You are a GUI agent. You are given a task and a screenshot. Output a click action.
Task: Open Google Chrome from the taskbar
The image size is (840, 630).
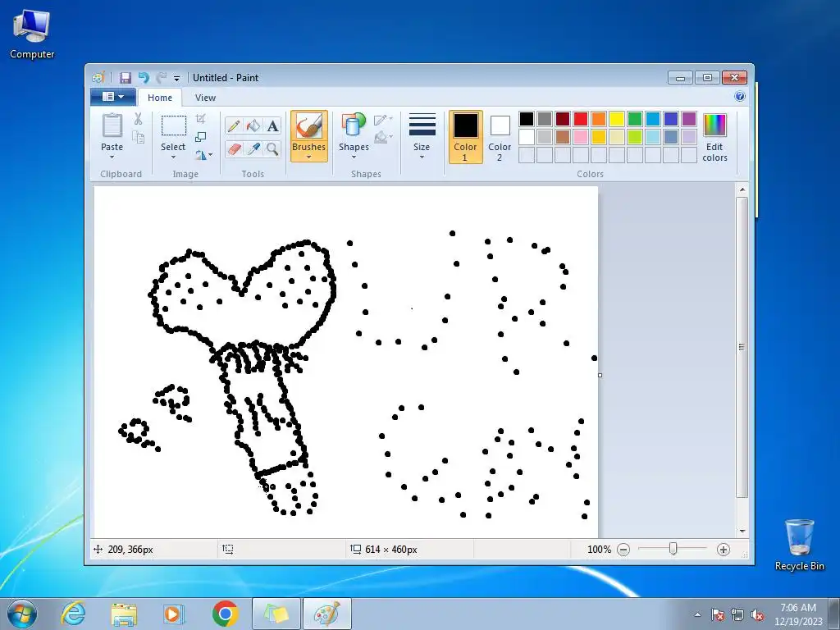pyautogui.click(x=225, y=614)
